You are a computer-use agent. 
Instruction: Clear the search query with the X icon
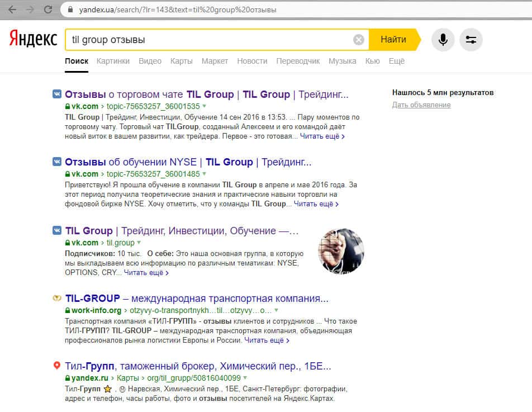[x=359, y=40]
